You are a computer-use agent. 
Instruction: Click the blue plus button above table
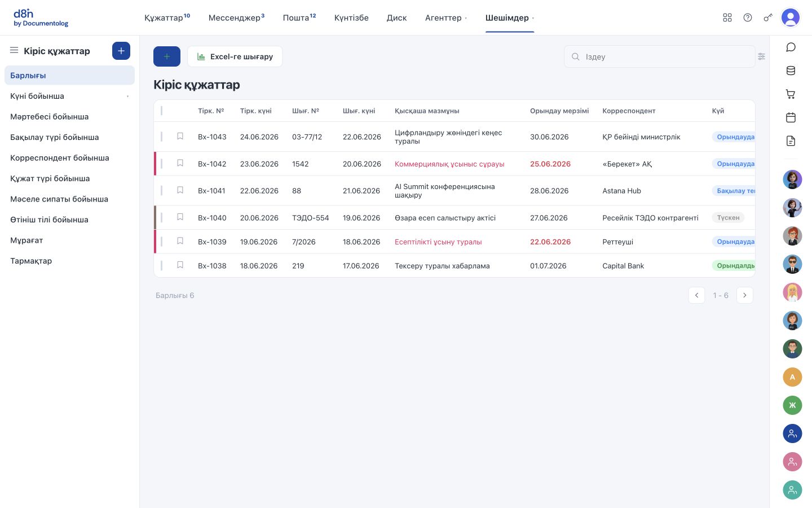pyautogui.click(x=167, y=56)
